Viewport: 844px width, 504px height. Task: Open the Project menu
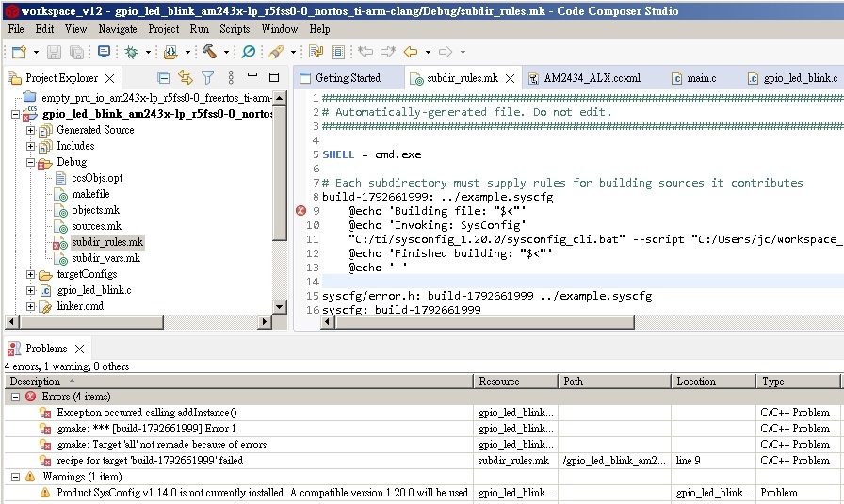[164, 29]
